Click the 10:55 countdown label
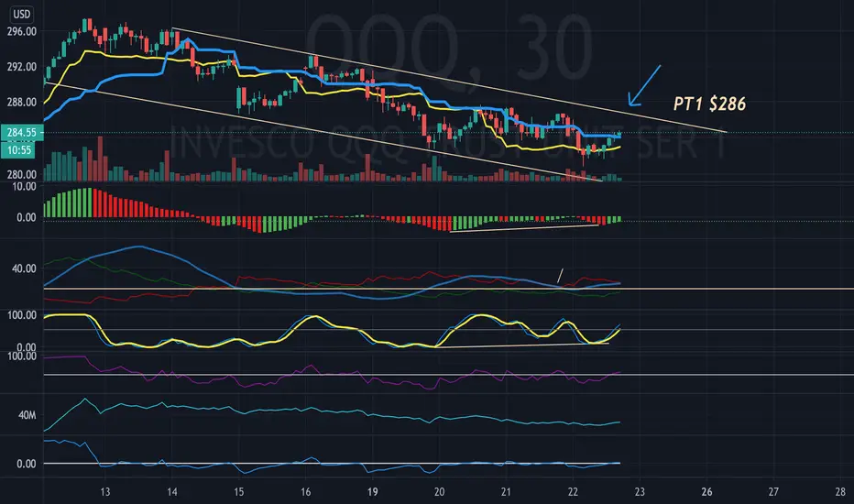Screen dimensions: 854x504 click(x=18, y=150)
